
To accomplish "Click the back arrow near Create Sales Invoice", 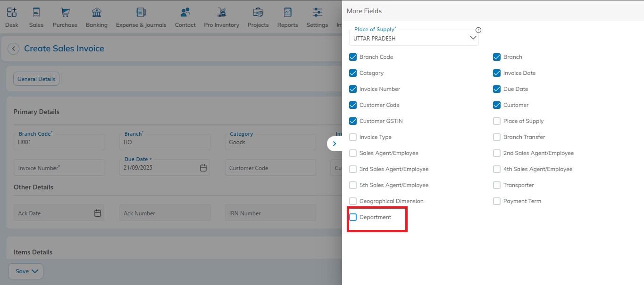I will point(14,49).
